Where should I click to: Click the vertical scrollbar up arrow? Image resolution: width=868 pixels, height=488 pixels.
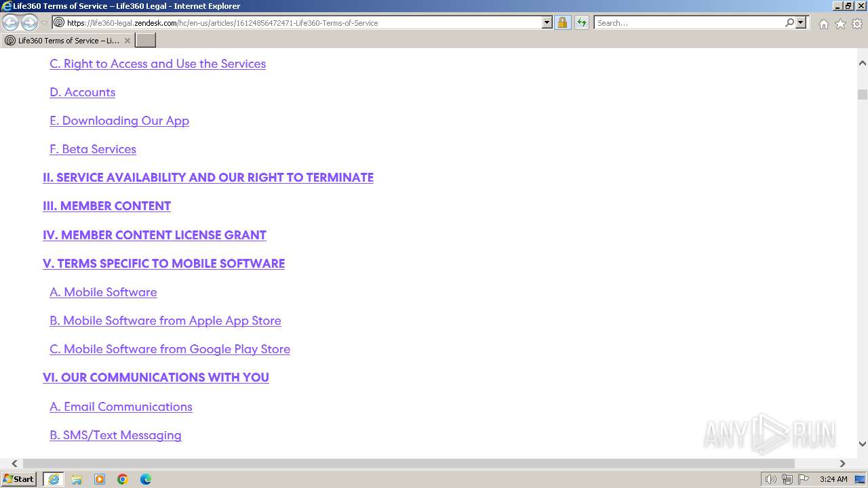pos(862,63)
